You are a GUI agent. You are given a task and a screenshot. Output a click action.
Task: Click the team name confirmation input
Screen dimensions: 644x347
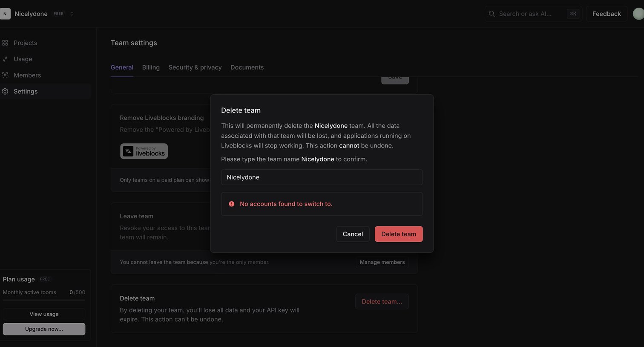coord(322,177)
